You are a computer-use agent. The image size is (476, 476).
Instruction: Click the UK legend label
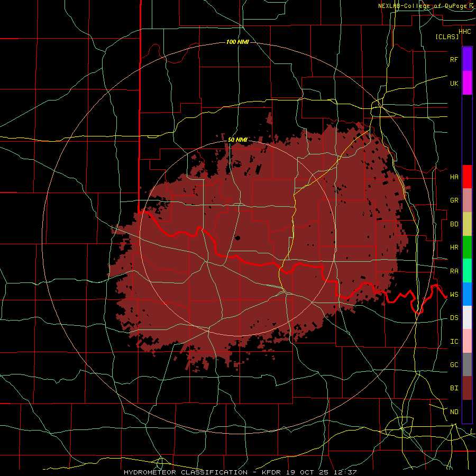point(454,83)
